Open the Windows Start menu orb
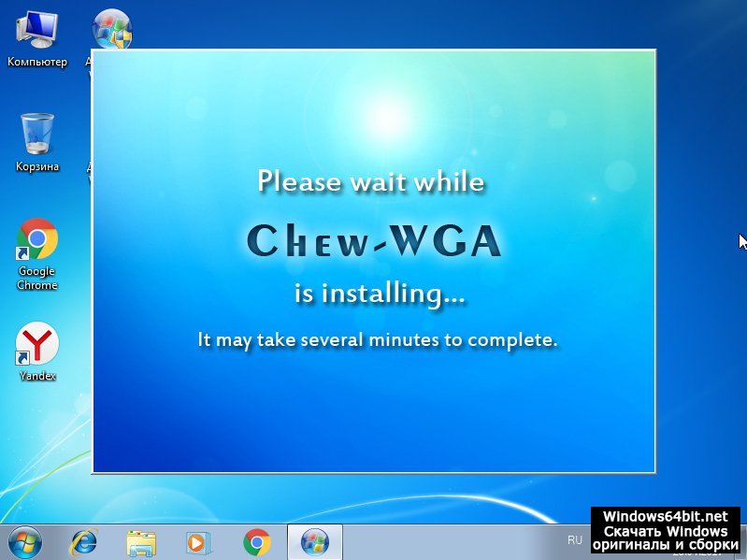Image resolution: width=747 pixels, height=560 pixels. point(24,541)
